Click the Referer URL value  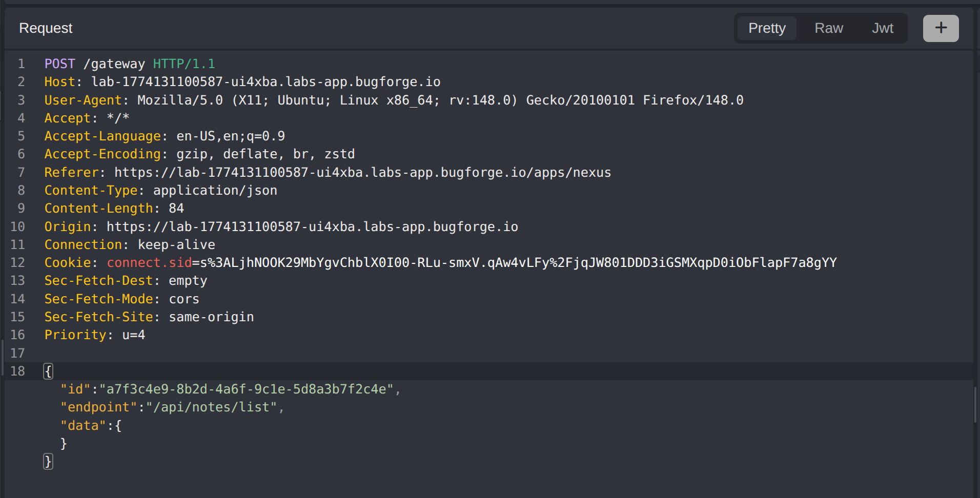(x=362, y=173)
